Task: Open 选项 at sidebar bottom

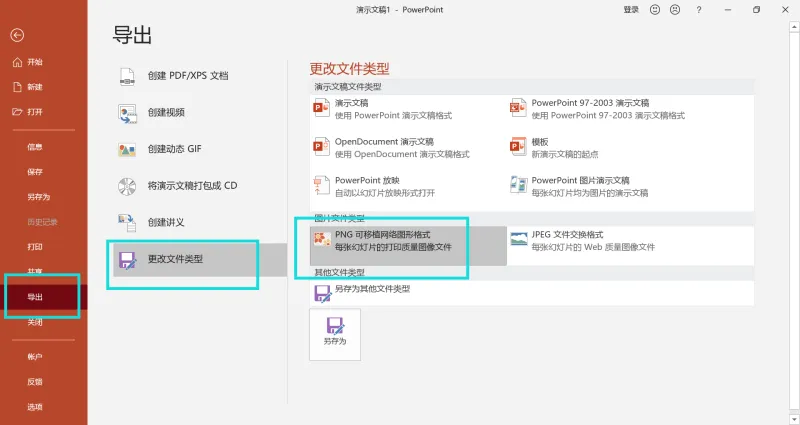Action: click(35, 407)
